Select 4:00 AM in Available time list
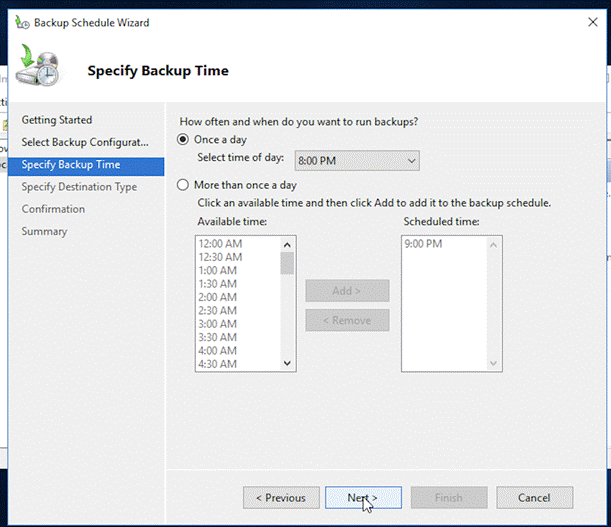Viewport: 611px width, 527px height. pos(217,350)
